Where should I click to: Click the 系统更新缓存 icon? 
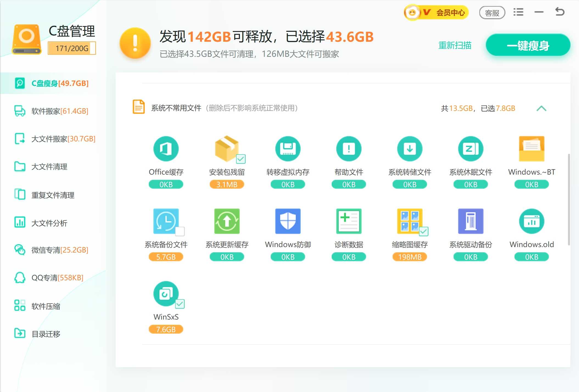coord(227,221)
